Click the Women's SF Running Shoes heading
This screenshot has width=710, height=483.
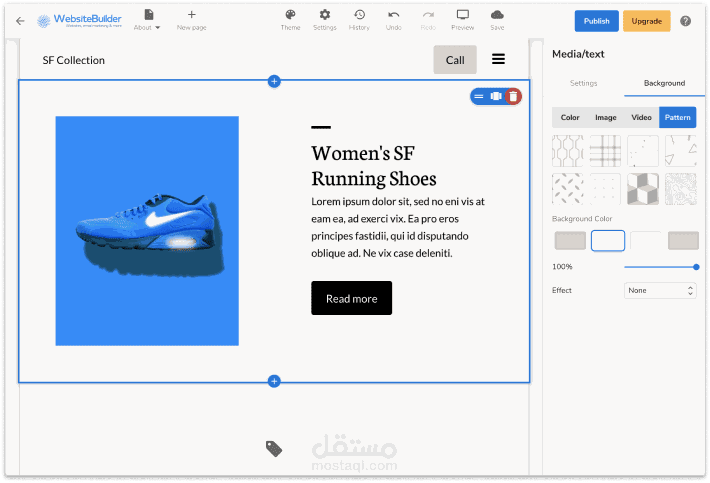tap(374, 166)
